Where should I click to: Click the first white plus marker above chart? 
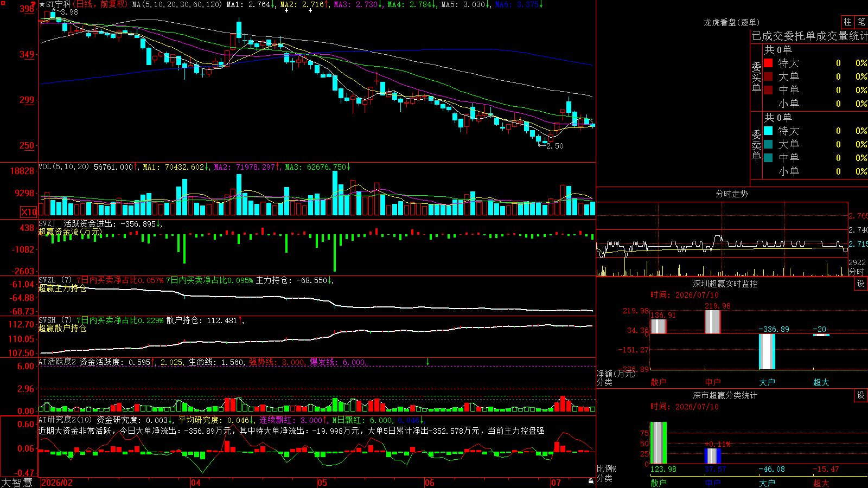click(x=286, y=10)
